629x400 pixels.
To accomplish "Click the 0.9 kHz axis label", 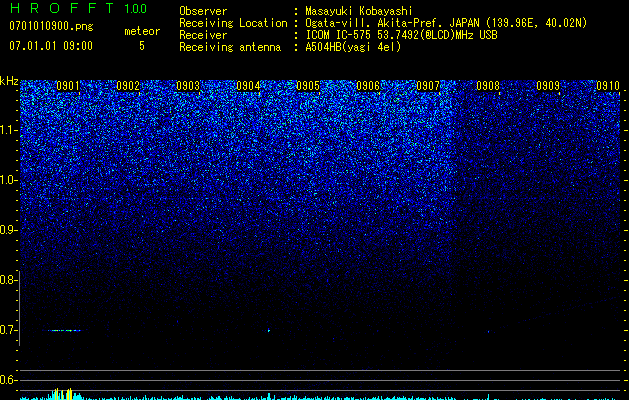I will [8, 230].
